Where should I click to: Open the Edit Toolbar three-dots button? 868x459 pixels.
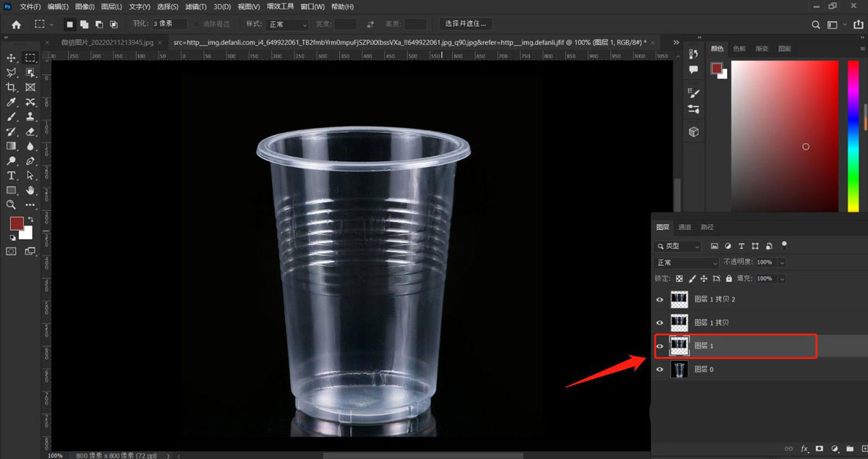(x=30, y=205)
